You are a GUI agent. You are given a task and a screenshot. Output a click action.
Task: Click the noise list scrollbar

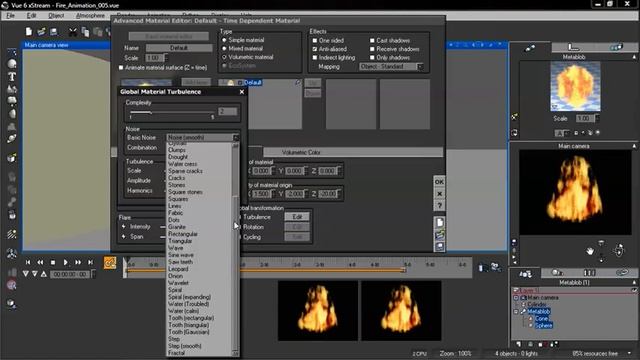tap(236, 249)
